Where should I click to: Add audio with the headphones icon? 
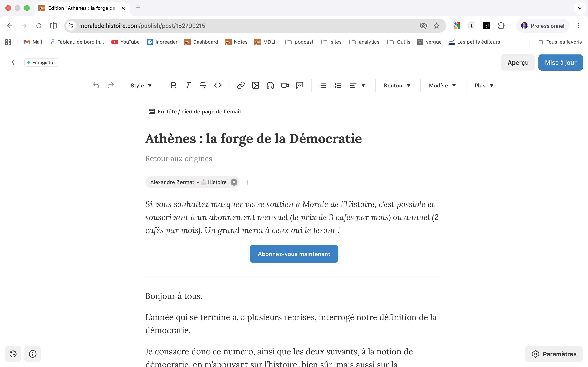click(270, 86)
